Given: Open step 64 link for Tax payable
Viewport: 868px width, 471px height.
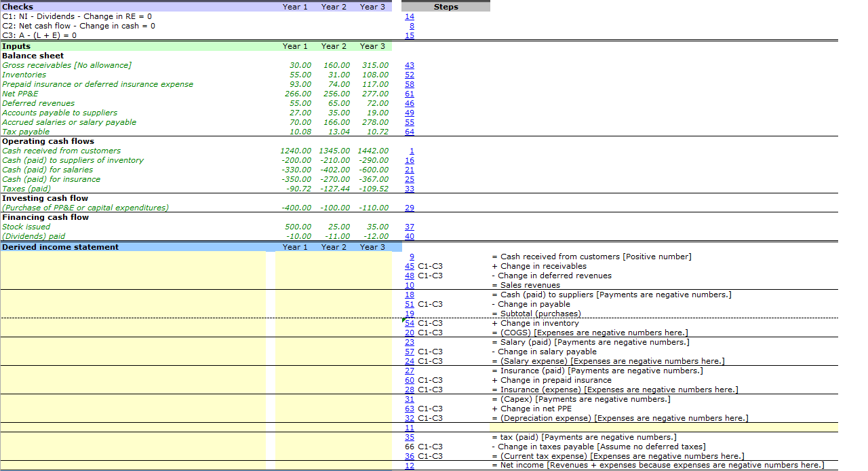Looking at the screenshot, I should pos(409,132).
